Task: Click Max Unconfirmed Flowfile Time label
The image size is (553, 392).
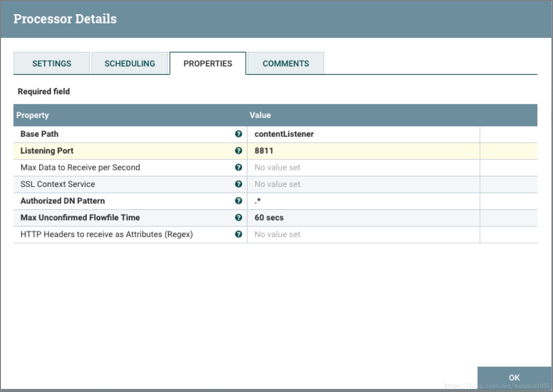Action: tap(80, 218)
